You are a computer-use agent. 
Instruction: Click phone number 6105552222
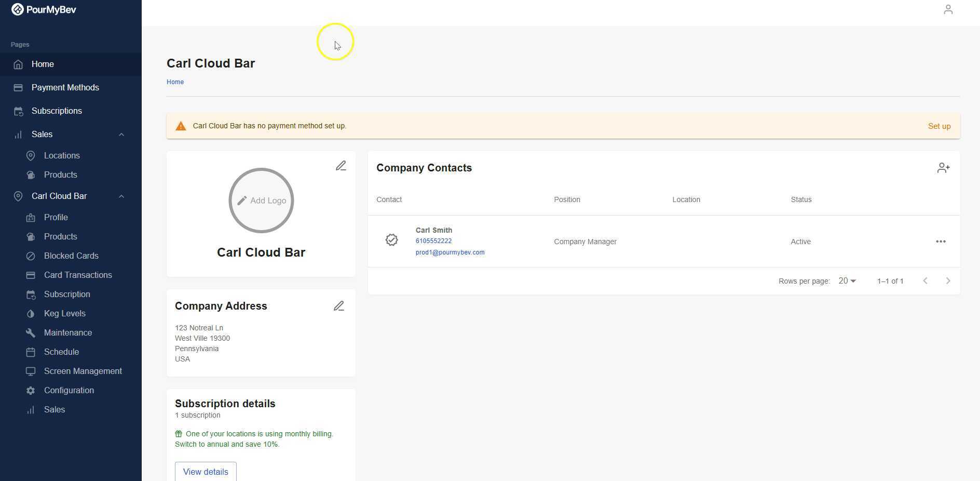(x=433, y=241)
